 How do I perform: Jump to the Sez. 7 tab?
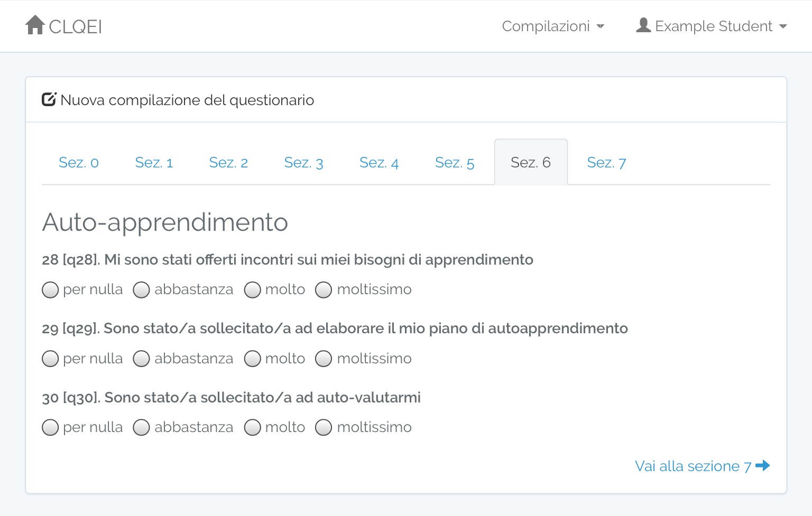coord(606,162)
